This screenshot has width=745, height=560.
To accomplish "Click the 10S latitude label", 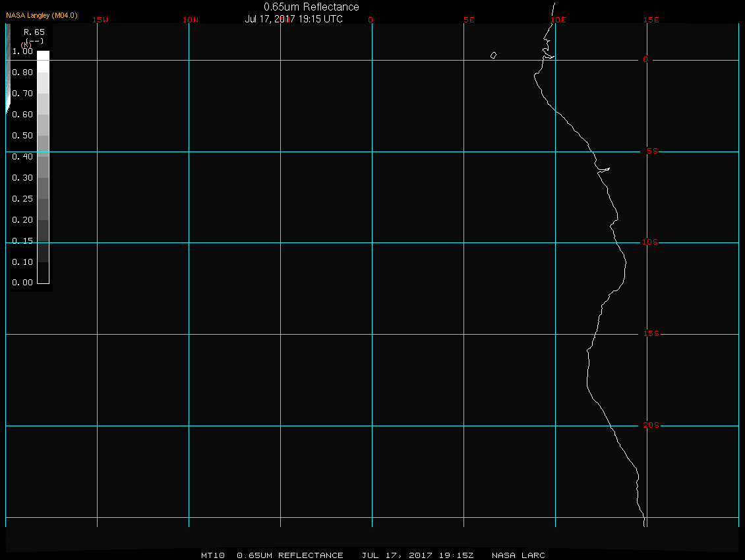I will click(x=650, y=242).
